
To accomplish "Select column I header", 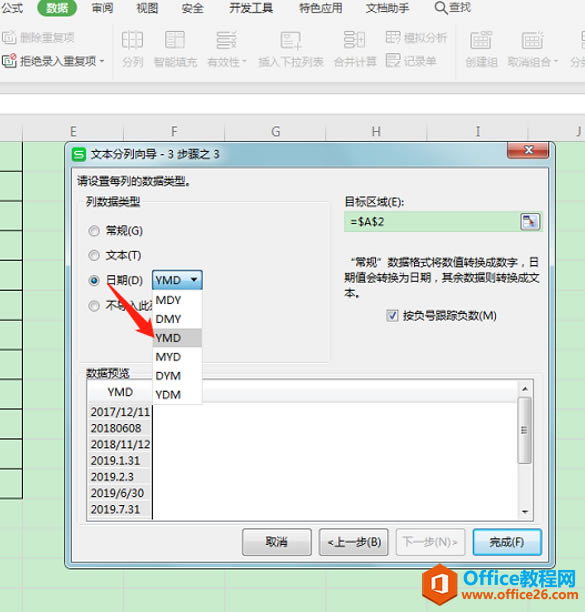I will point(477,132).
